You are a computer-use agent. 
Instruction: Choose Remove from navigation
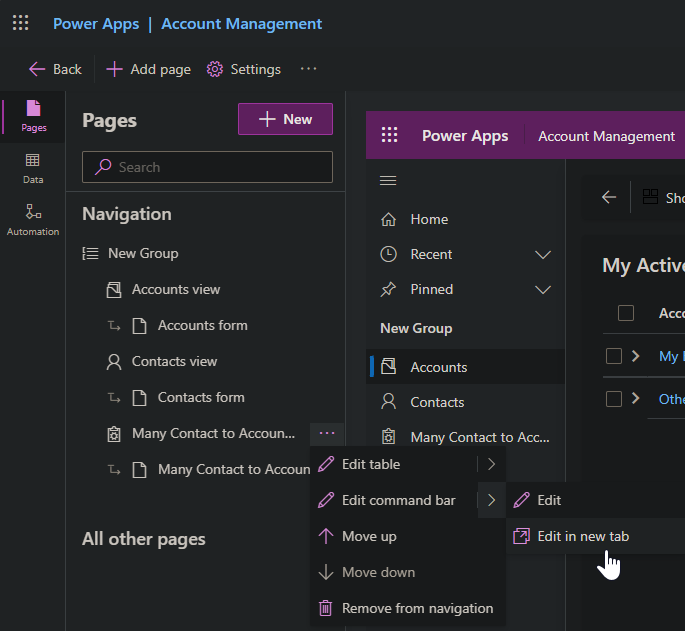[408, 608]
